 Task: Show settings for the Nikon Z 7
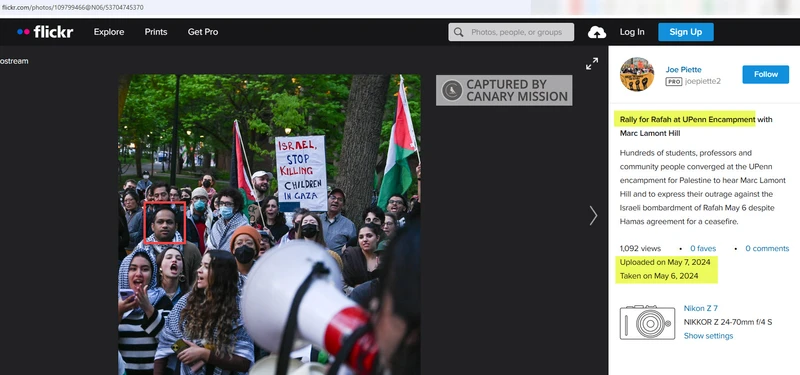click(x=708, y=336)
